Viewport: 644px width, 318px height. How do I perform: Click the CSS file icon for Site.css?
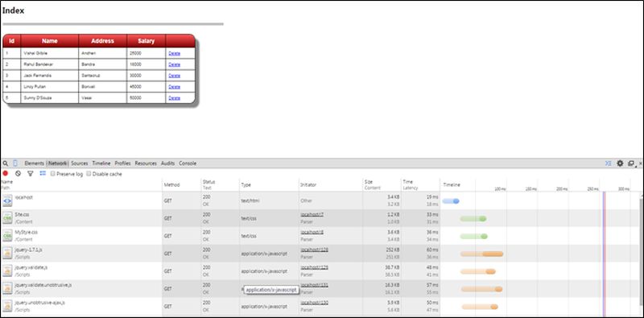[x=7, y=218]
